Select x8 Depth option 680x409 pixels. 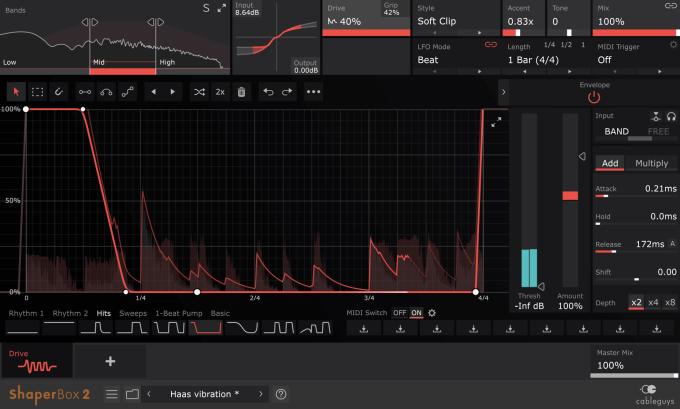tap(670, 302)
